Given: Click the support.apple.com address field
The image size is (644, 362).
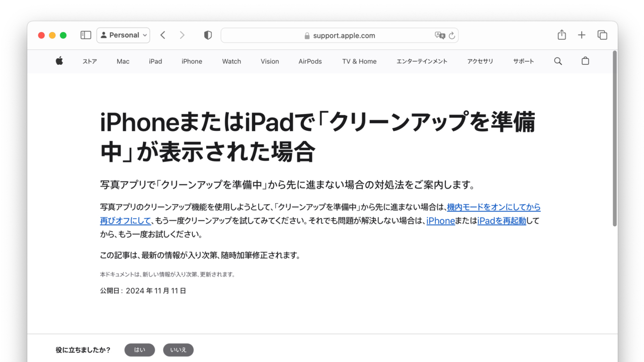Looking at the screenshot, I should (x=340, y=35).
